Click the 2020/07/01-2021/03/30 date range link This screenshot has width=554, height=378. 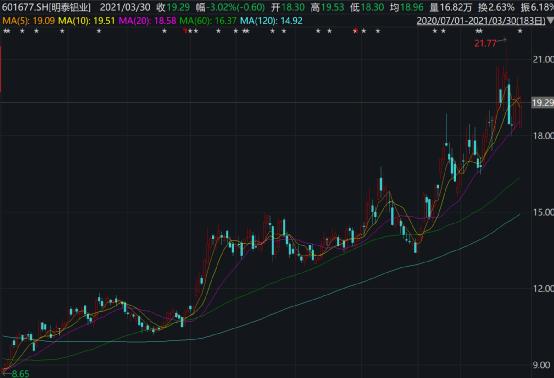pyautogui.click(x=481, y=21)
